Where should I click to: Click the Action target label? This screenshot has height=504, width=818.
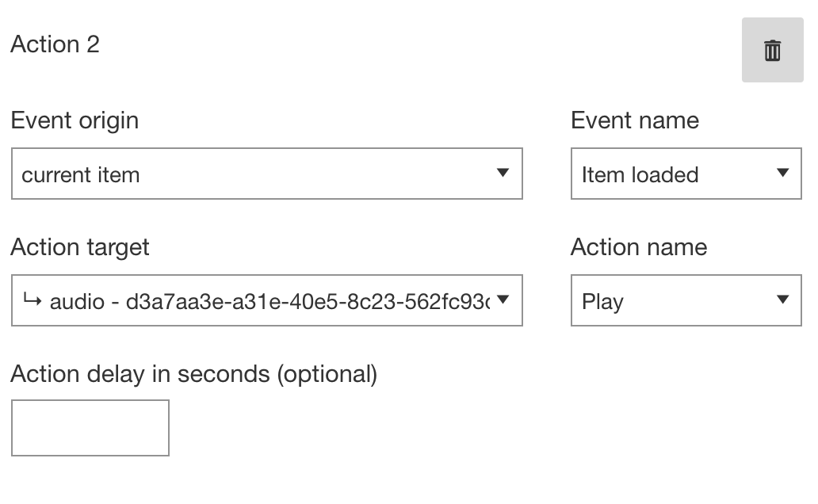tap(80, 247)
